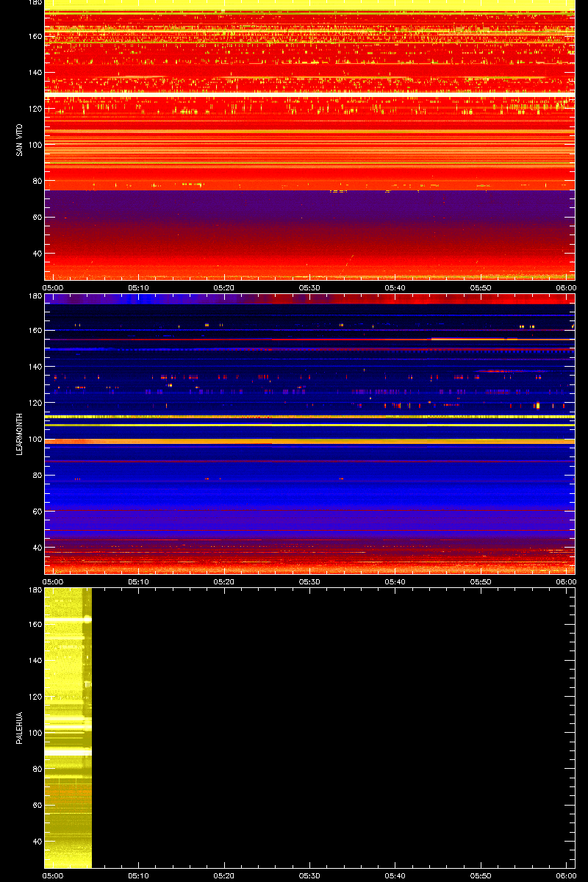Screen dimensions: 588x882
Task: Click 05:30 under the Palehua panel
Action: tap(309, 875)
